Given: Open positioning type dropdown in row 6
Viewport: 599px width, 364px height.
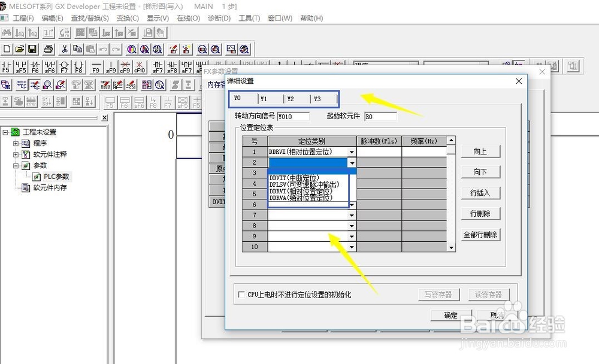Looking at the screenshot, I should [x=352, y=205].
